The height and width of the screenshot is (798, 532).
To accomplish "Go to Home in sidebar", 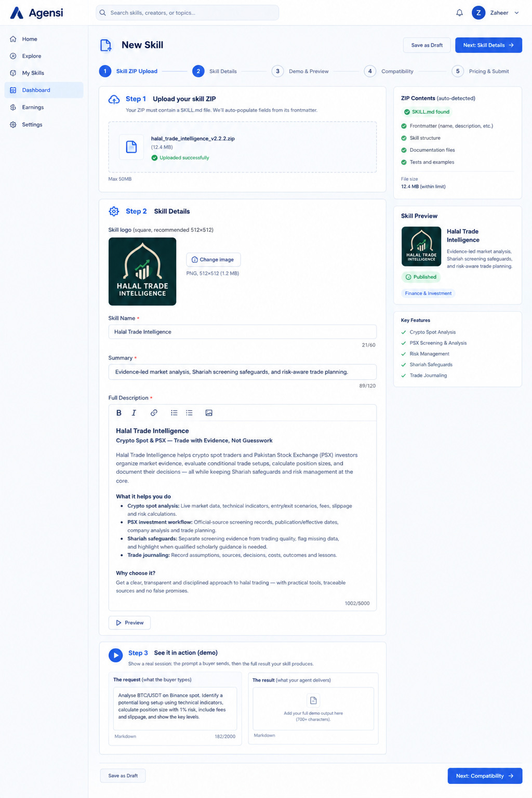I will 44,39.
